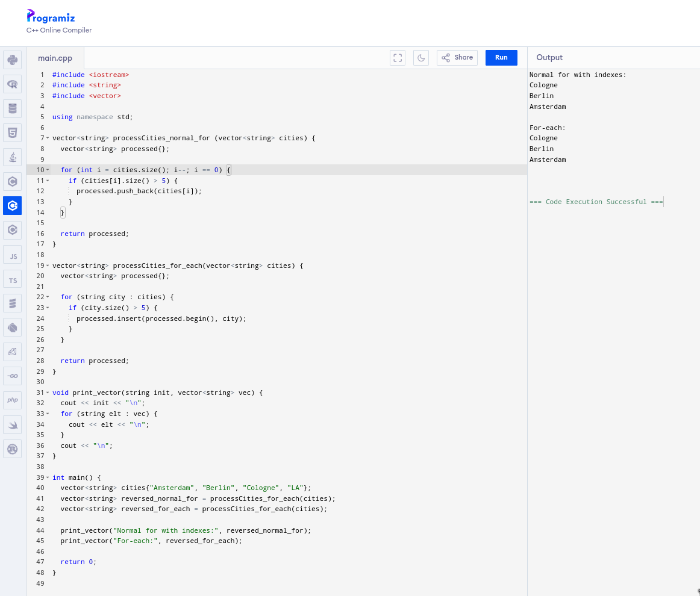This screenshot has width=700, height=596.
Task: Open the SQL database editor icon
Action: click(13, 108)
